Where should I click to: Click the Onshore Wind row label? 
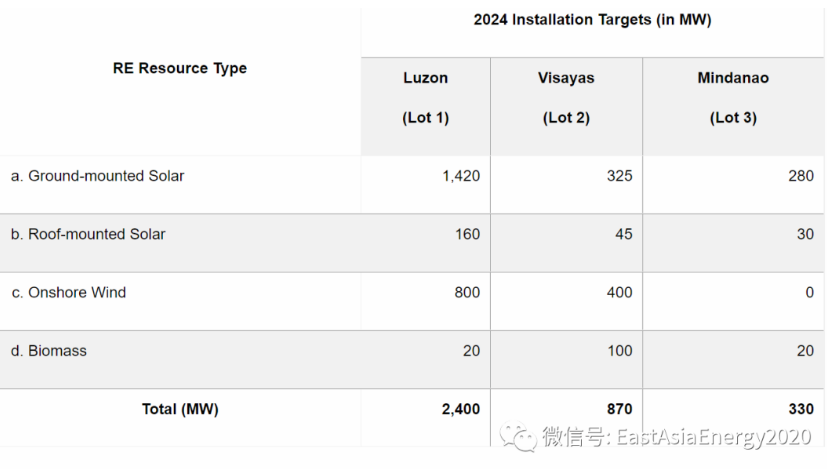pos(69,292)
